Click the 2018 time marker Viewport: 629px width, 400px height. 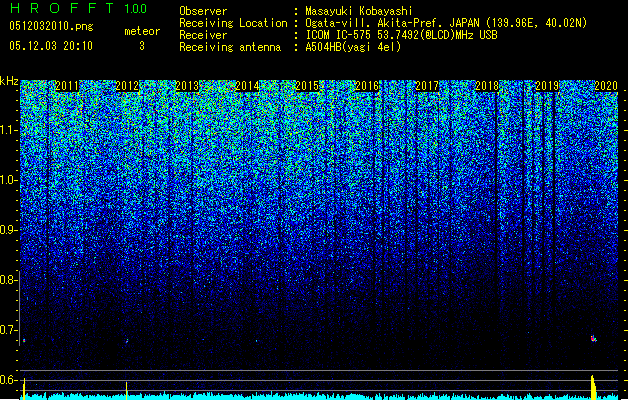tap(487, 86)
